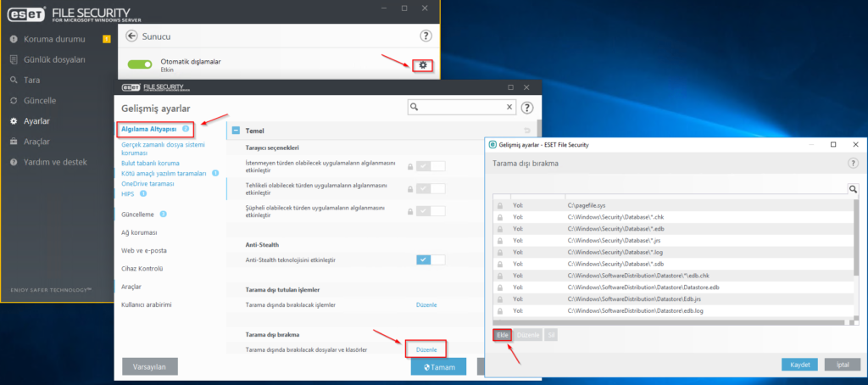The width and height of the screenshot is (868, 385).
Task: Select Tara in main menu
Action: [31, 81]
